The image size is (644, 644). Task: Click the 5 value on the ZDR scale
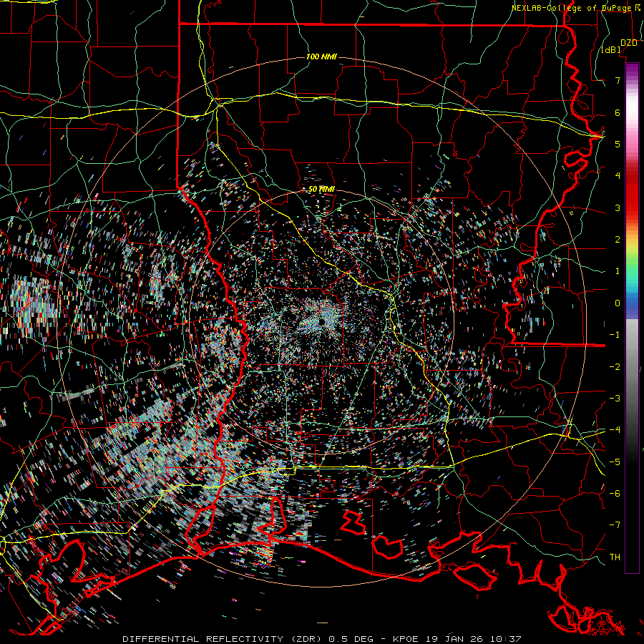click(x=618, y=144)
